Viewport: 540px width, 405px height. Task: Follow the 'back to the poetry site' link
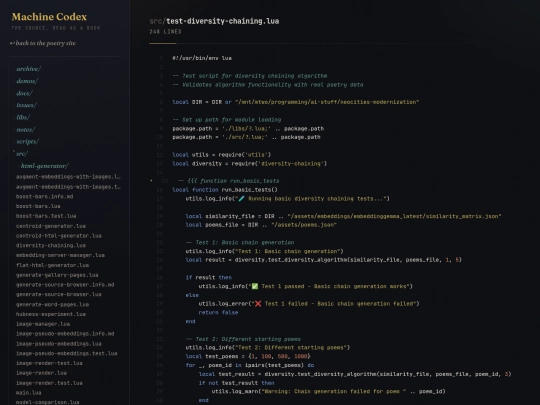[x=43, y=43]
